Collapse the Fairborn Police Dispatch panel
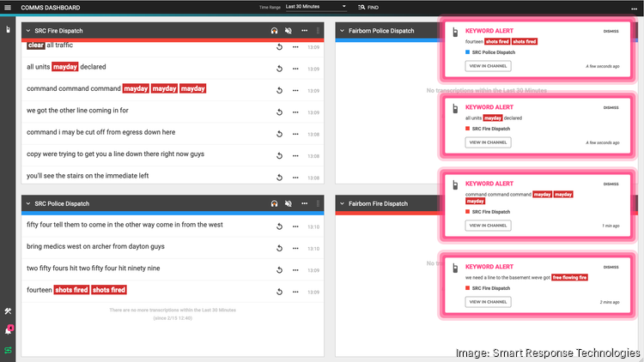 [x=341, y=31]
